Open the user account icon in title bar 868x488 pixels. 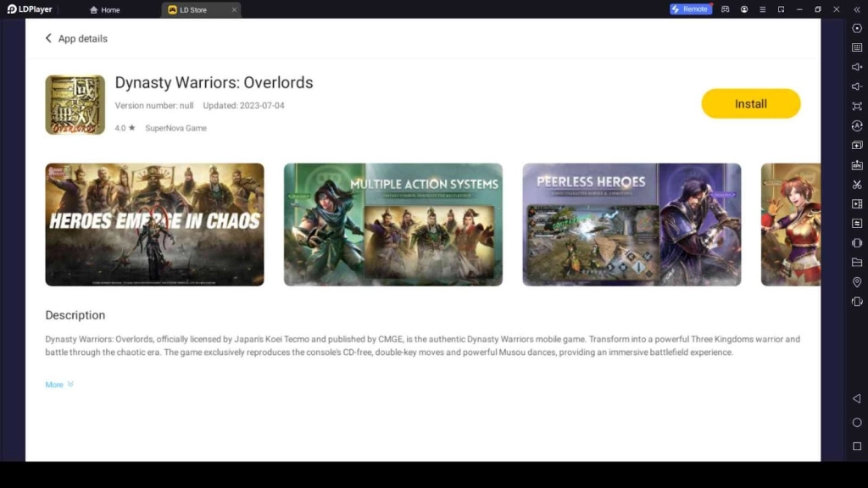click(x=744, y=9)
